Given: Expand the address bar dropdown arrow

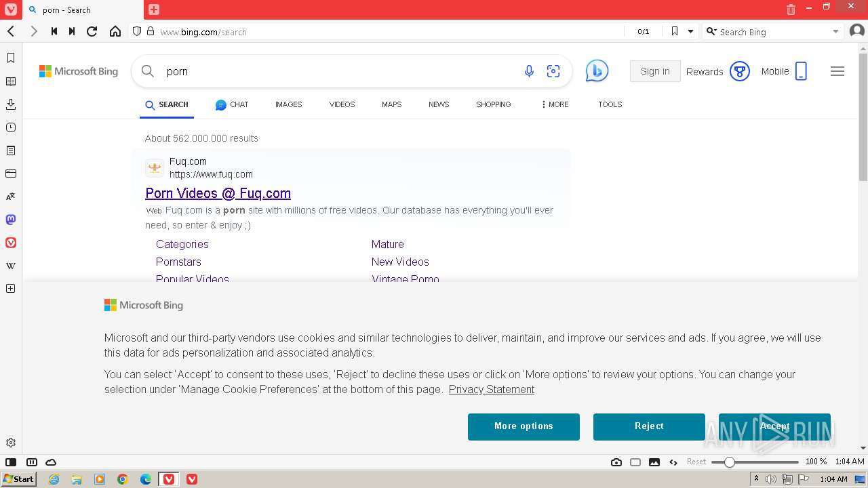Looking at the screenshot, I should coord(690,31).
